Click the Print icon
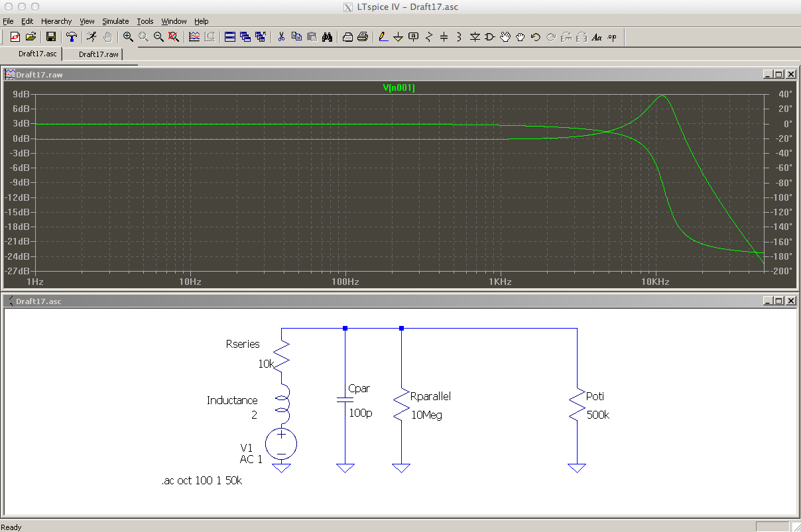The image size is (801, 532). coord(363,37)
